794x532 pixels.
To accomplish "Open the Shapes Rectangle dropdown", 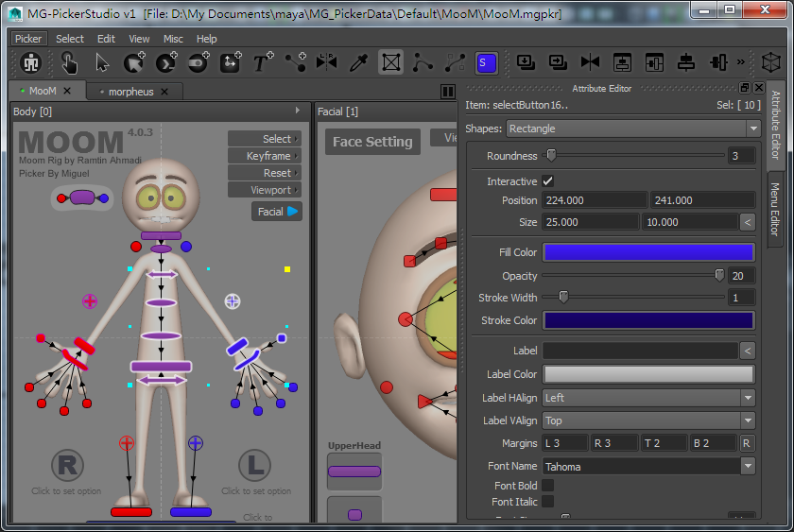I will (x=633, y=129).
